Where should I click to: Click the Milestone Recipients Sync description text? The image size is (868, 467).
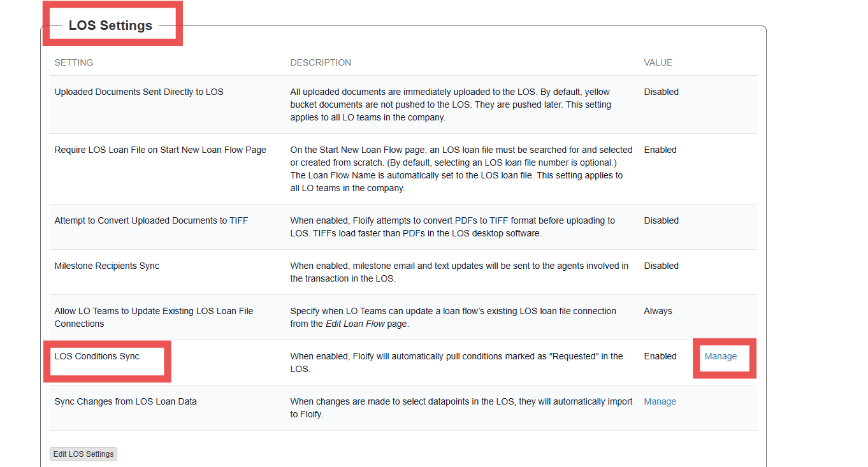459,272
